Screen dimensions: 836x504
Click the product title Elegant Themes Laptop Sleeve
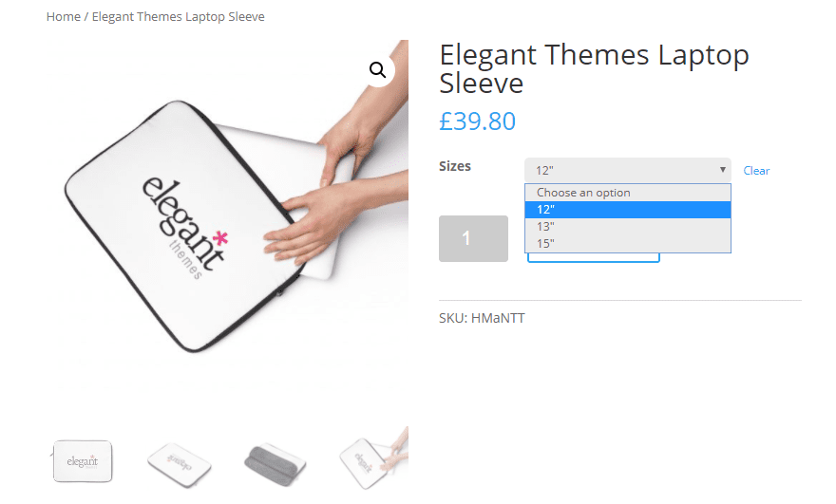click(594, 68)
